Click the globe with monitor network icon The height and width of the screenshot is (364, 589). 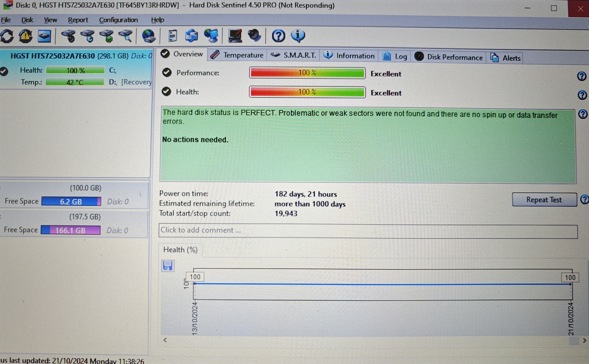pyautogui.click(x=211, y=36)
